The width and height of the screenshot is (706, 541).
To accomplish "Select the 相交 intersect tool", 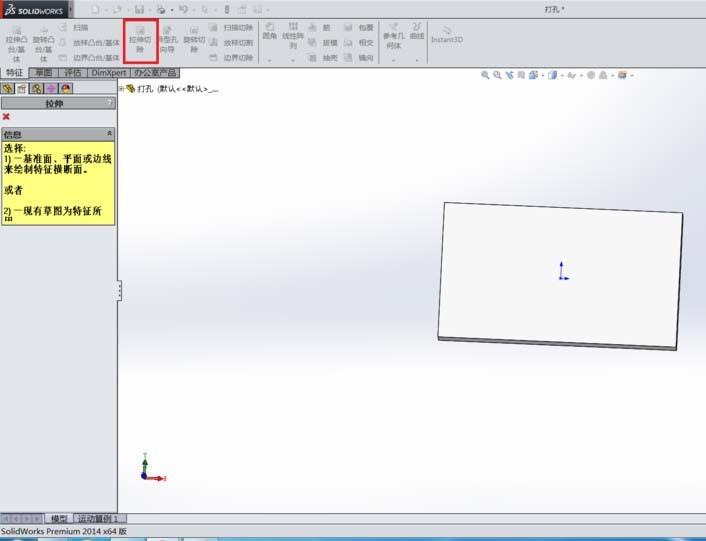I will click(x=359, y=43).
